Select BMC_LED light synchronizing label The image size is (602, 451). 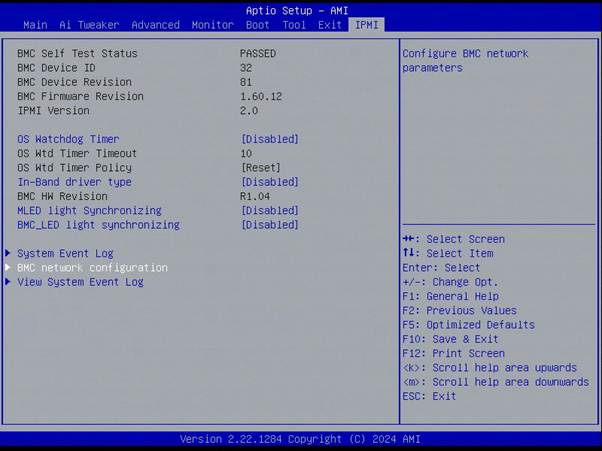(98, 225)
